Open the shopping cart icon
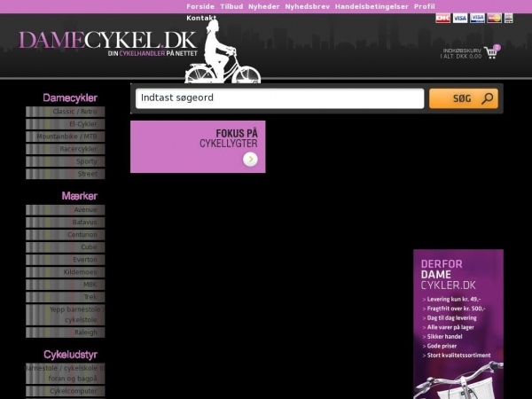Screen dimensions: 532x399 coord(491,52)
